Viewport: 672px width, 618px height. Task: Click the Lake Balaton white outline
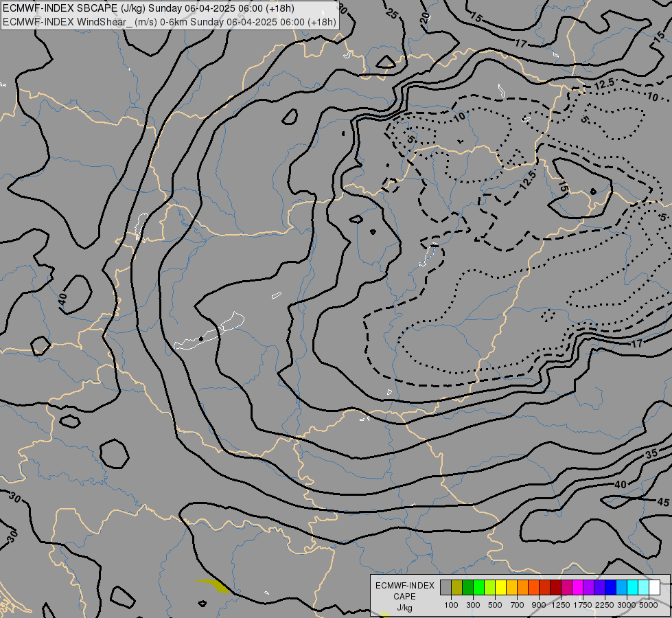pyautogui.click(x=209, y=332)
